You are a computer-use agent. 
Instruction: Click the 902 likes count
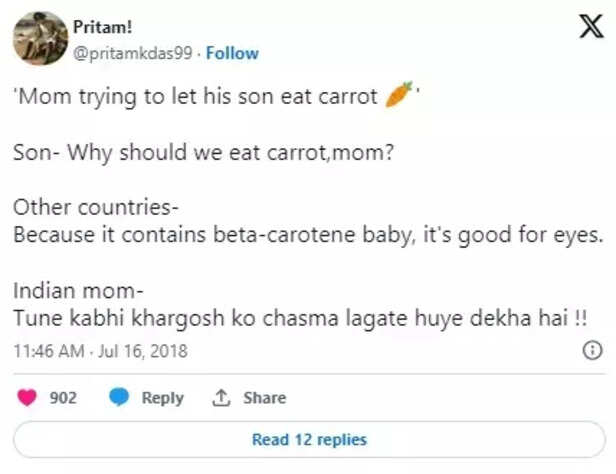tap(64, 397)
